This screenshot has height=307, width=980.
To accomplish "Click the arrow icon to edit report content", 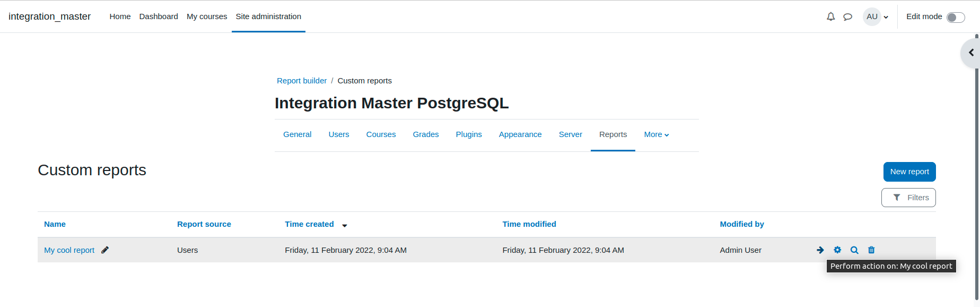I will tap(820, 250).
